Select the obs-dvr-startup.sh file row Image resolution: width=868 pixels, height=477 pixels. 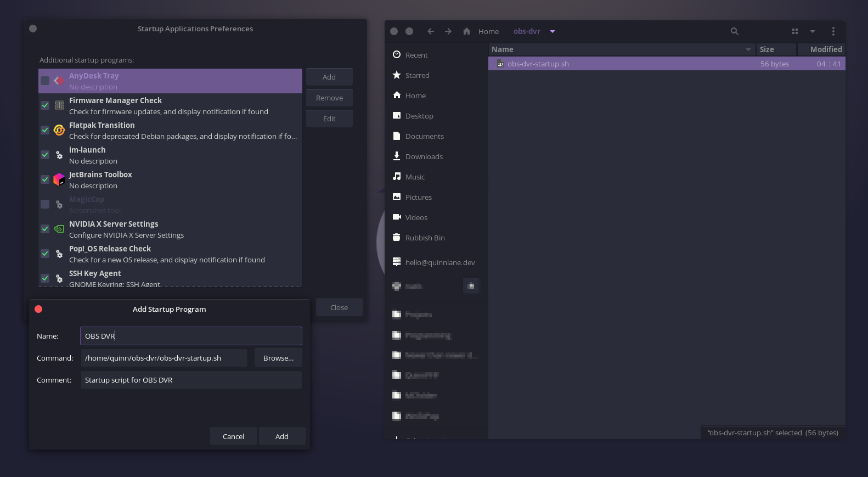point(667,64)
